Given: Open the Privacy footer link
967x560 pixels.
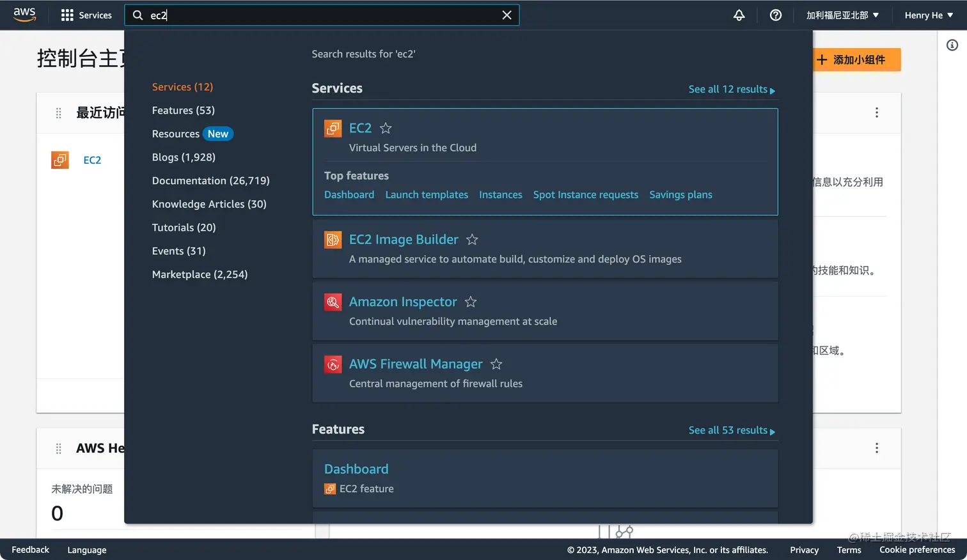Looking at the screenshot, I should [804, 550].
